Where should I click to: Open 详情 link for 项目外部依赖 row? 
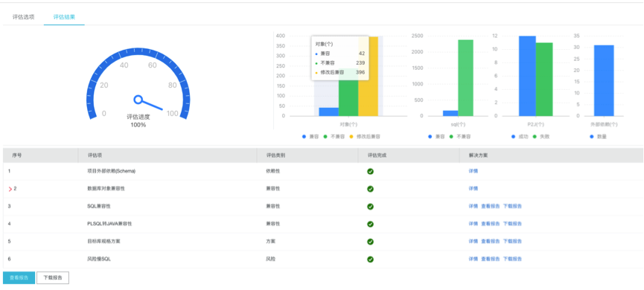[x=474, y=171]
